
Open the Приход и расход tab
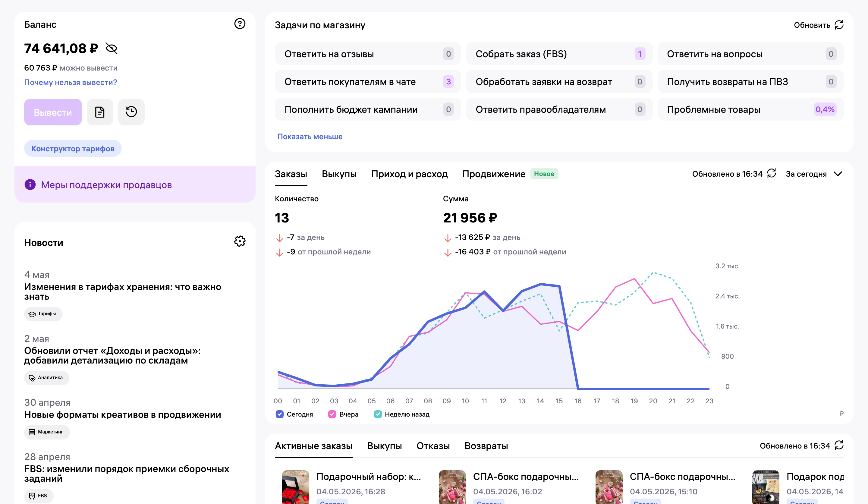[409, 174]
